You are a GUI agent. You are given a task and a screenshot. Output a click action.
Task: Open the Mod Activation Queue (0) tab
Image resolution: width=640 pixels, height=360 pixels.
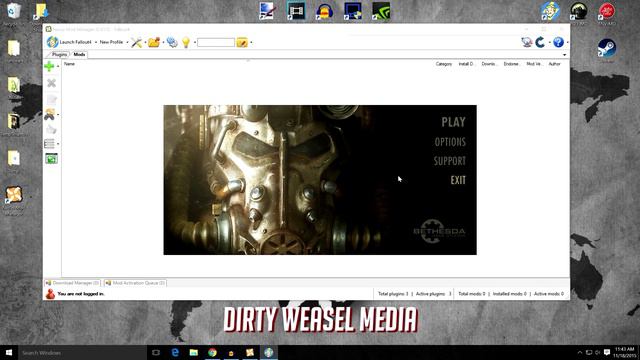pyautogui.click(x=135, y=283)
